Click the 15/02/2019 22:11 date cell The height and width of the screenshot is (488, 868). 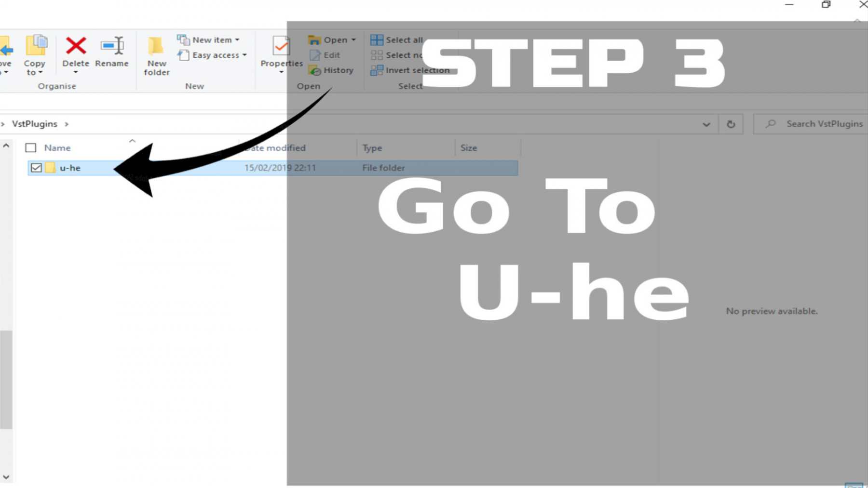click(x=280, y=168)
